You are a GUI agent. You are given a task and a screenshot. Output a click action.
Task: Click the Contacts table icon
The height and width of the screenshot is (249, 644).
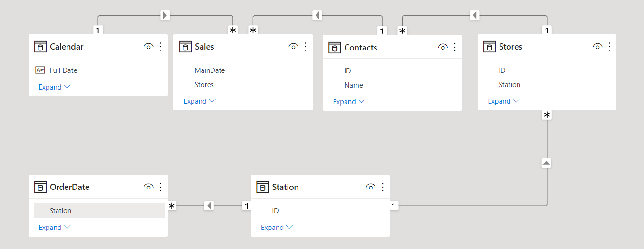[335, 48]
